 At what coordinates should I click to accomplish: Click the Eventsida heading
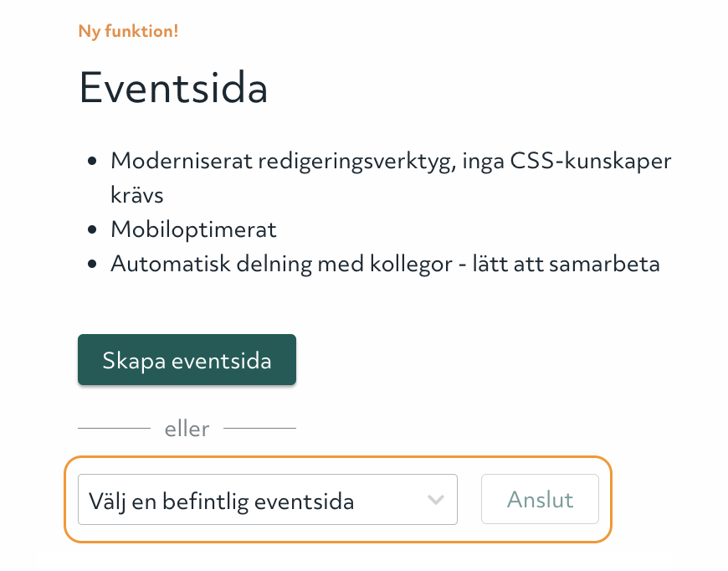tap(172, 88)
